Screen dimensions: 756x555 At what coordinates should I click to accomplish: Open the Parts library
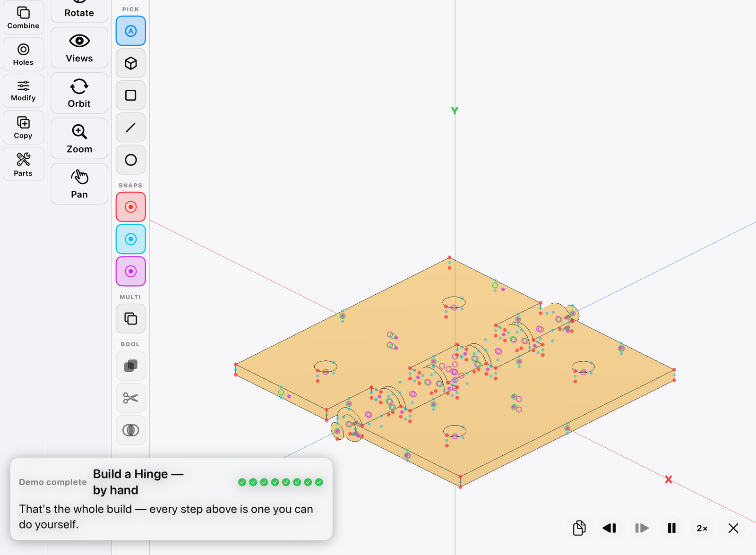[23, 164]
